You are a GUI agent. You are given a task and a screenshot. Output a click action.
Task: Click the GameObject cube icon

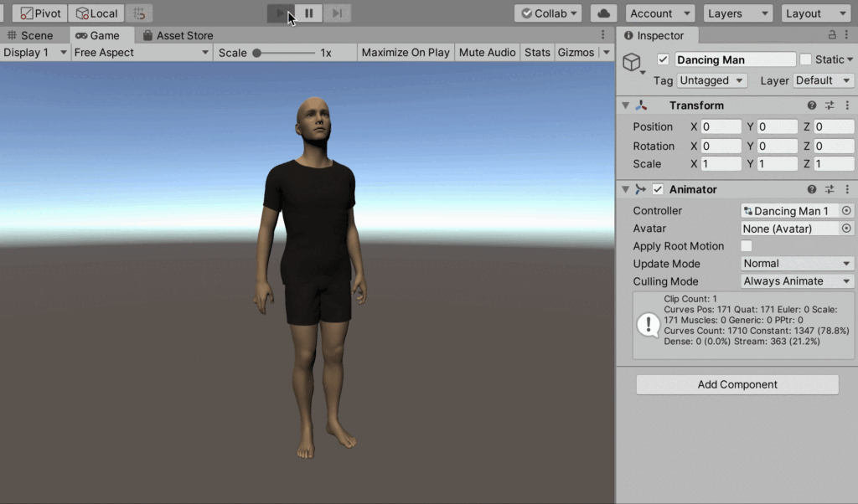632,62
